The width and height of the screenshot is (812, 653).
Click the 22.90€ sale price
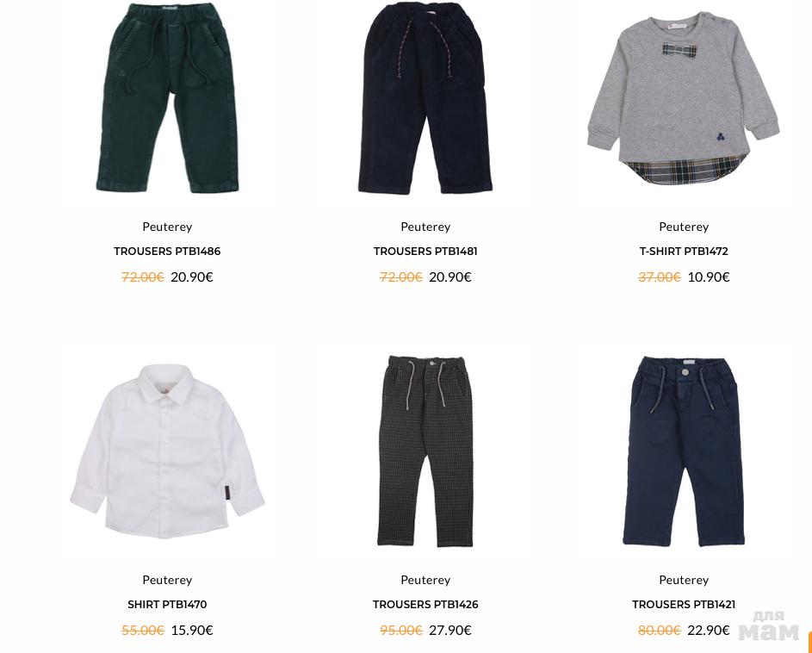point(709,631)
